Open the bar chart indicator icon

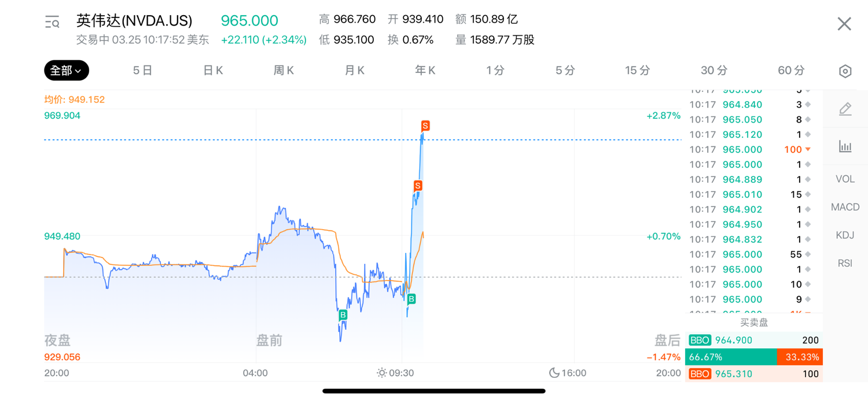[x=845, y=146]
